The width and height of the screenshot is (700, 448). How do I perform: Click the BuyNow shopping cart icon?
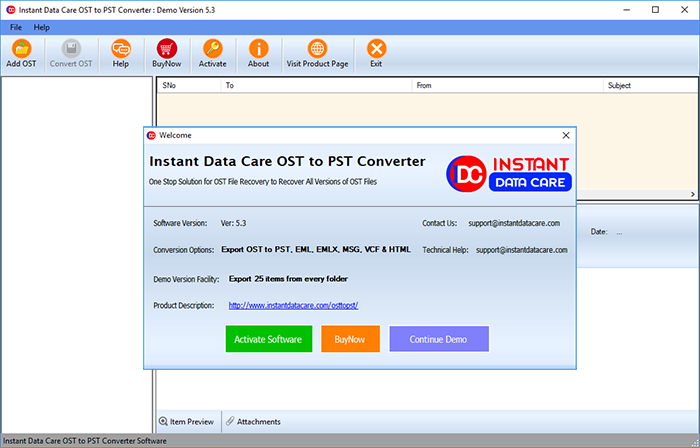(167, 48)
